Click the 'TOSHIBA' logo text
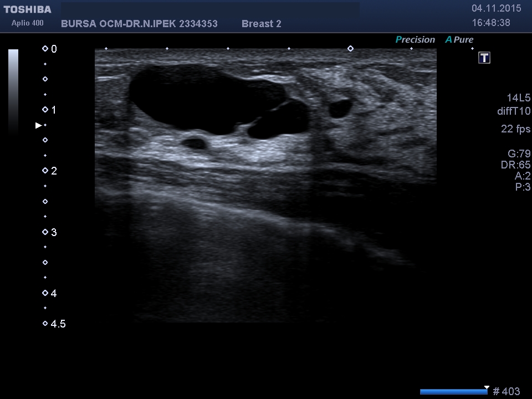 coord(28,9)
